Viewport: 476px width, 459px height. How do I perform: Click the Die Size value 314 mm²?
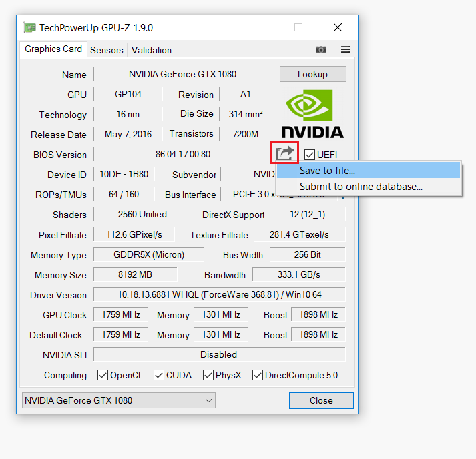[x=245, y=114]
